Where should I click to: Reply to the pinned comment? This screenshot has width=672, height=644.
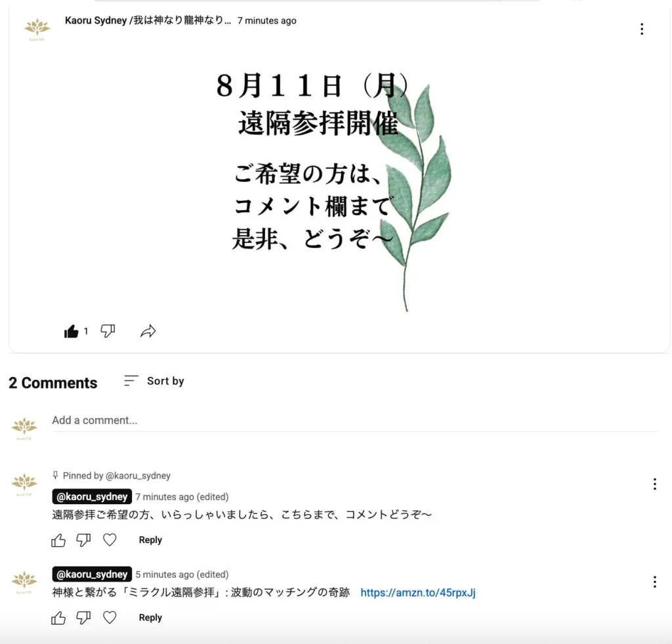click(x=150, y=540)
